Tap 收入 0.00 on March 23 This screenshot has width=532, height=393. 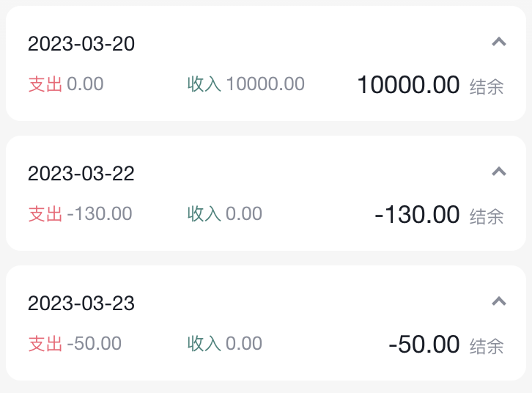click(x=224, y=344)
